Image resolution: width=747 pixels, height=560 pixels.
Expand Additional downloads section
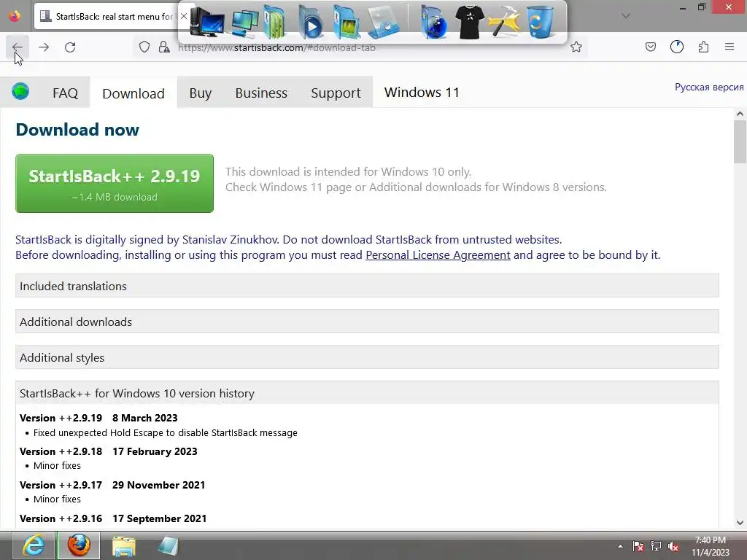click(367, 322)
